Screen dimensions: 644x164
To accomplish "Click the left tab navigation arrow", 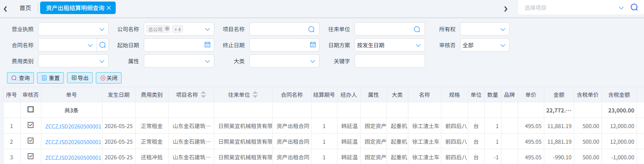I will (5, 9).
